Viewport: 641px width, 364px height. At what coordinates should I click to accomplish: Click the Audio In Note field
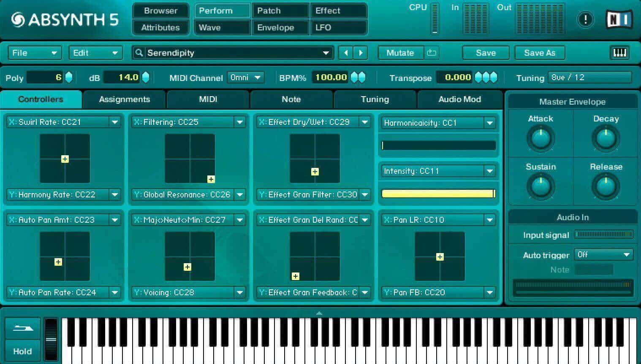coord(594,270)
